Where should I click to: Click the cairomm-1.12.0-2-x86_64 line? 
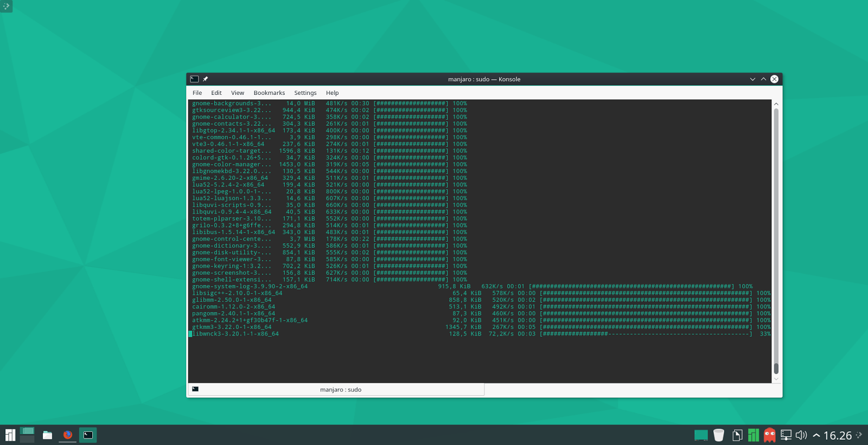481,307
